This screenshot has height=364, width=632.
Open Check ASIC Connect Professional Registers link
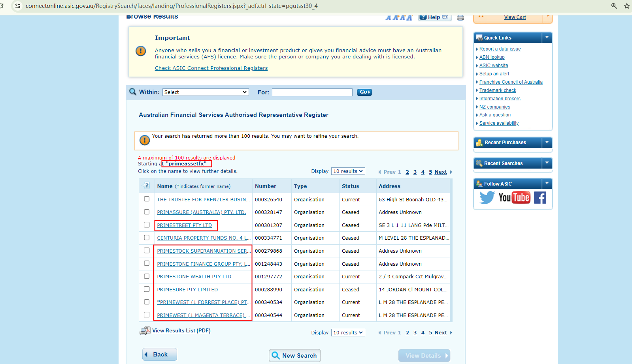coord(211,68)
